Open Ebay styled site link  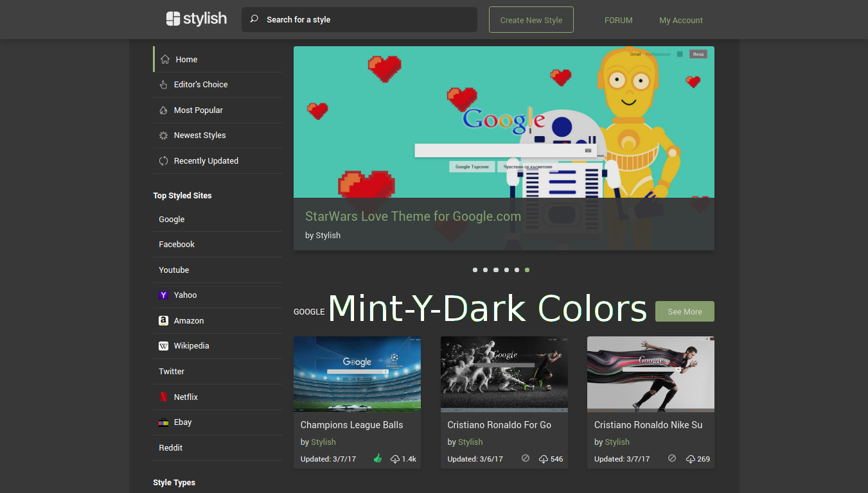pos(218,422)
